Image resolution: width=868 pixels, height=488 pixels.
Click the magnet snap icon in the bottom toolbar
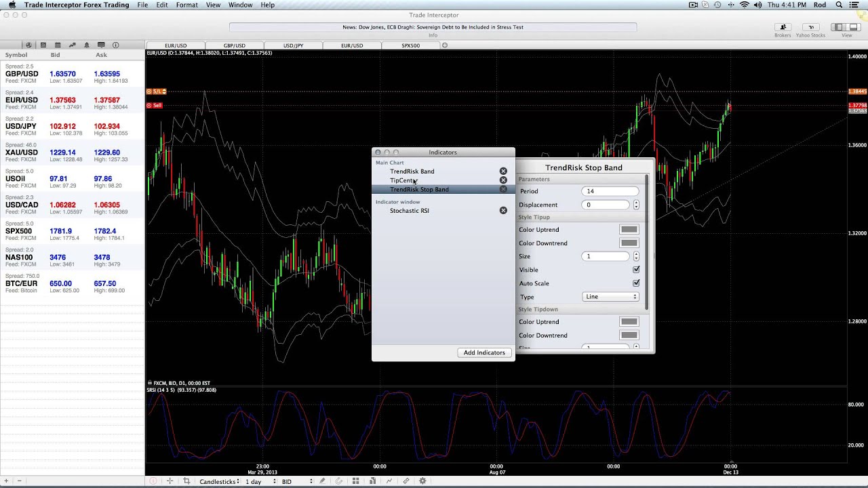click(339, 481)
